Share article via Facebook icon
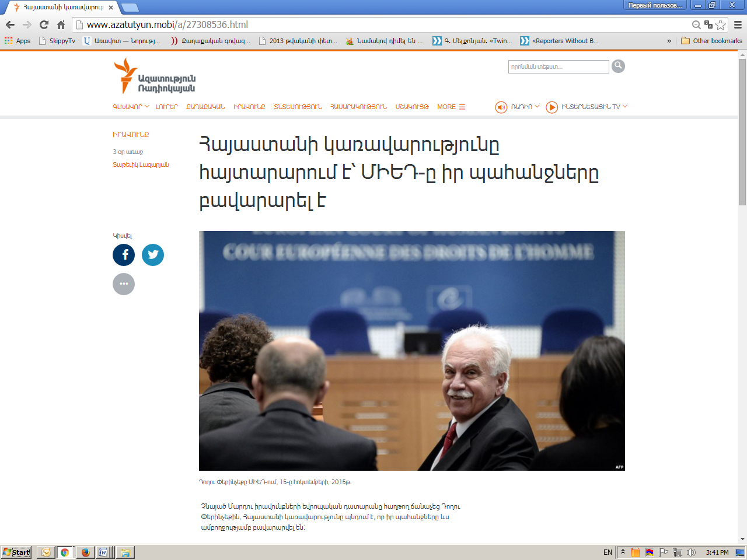This screenshot has height=560, width=747. click(x=124, y=255)
